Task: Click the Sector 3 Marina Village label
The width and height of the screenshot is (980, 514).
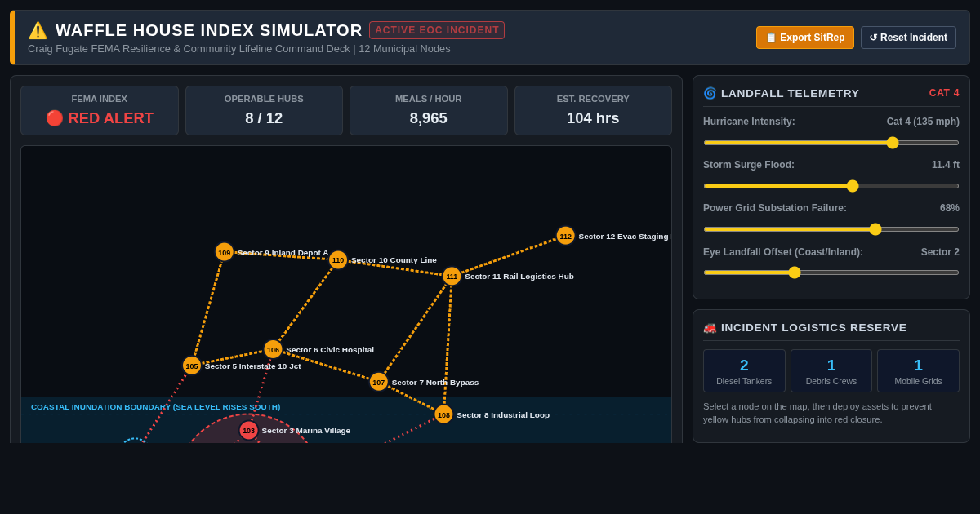Action: click(x=306, y=431)
